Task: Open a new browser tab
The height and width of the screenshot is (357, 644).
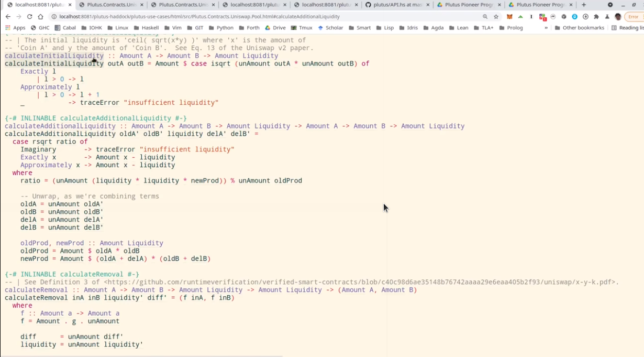Action: coord(584,5)
